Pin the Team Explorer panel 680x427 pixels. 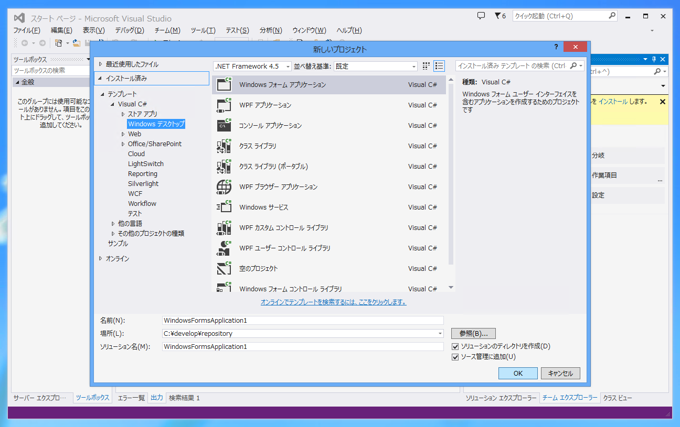654,59
